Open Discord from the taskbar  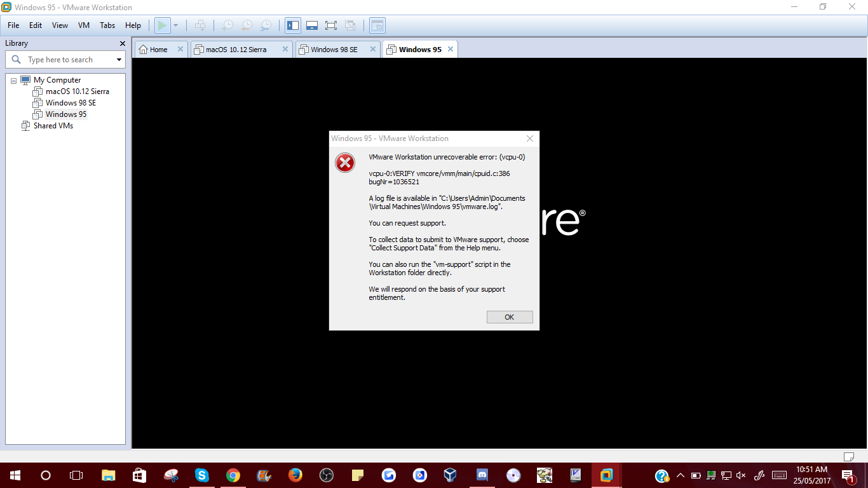click(x=482, y=475)
